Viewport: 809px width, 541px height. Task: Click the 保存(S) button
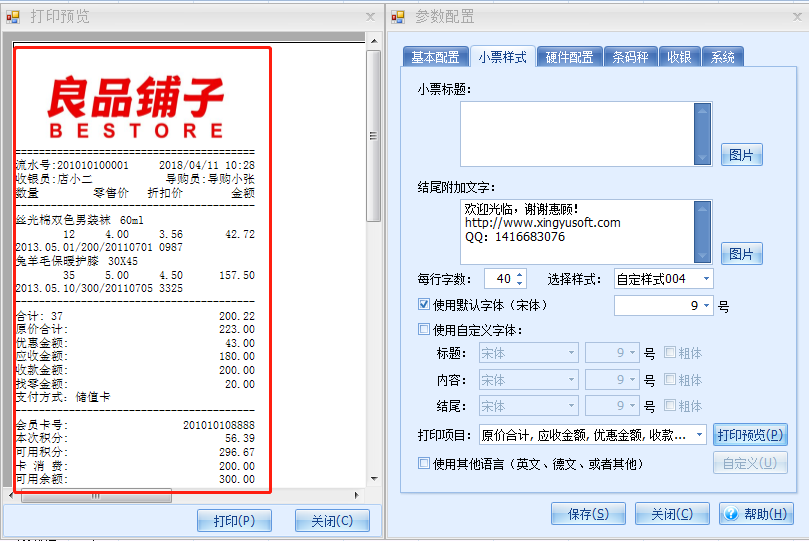coord(588,514)
